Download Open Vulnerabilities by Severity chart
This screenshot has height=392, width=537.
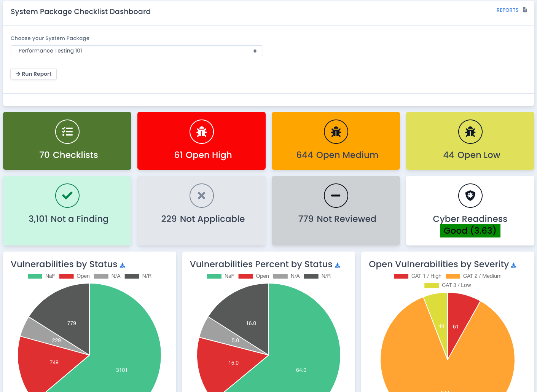[514, 265]
